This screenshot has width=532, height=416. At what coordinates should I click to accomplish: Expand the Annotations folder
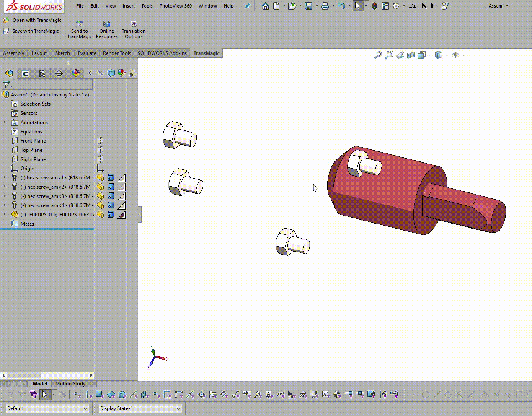5,122
